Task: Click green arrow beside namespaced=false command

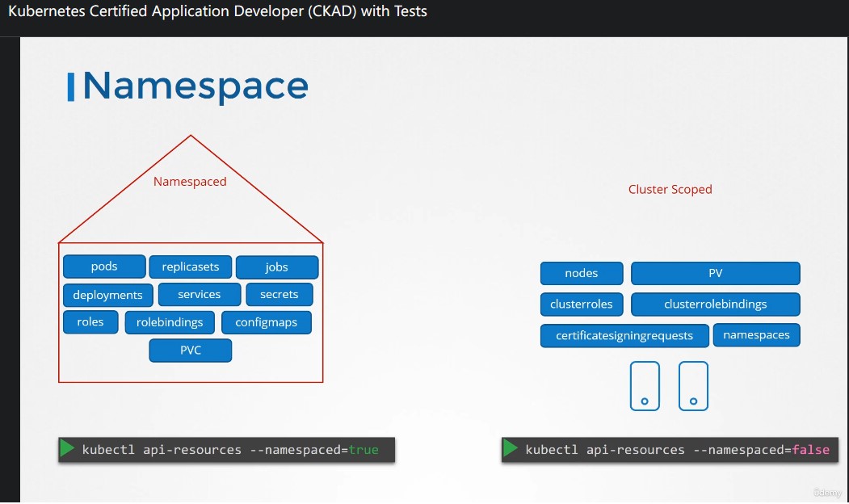Action: (511, 448)
